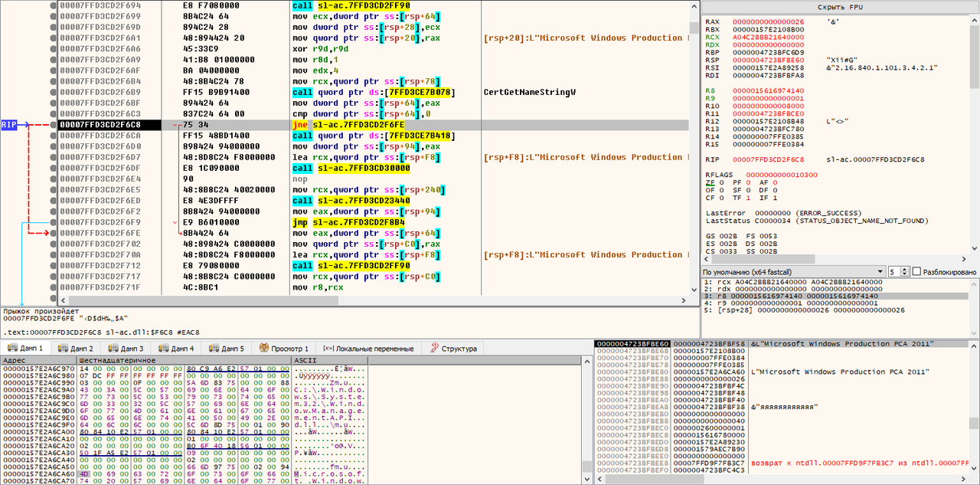The width and height of the screenshot is (980, 485).
Task: Select the RAX register value
Action: [769, 21]
